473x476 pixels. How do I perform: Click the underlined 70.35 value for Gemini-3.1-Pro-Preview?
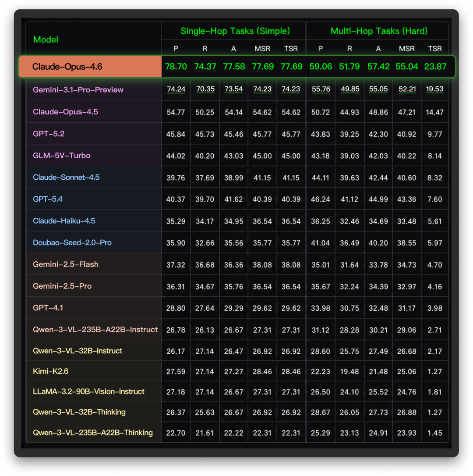coord(205,89)
